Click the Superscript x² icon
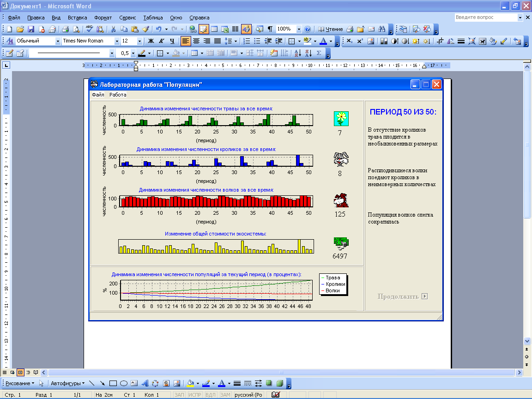The height and width of the screenshot is (399, 532). click(360, 41)
